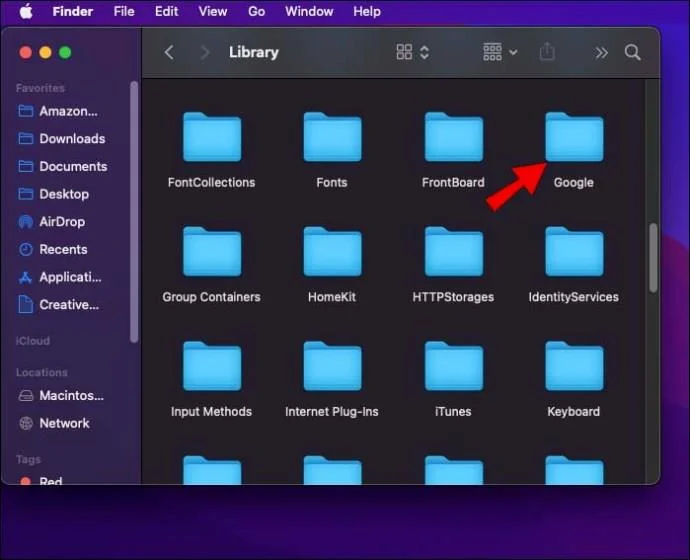Open Macintosh HD in sidebar
690x560 pixels.
(x=61, y=395)
